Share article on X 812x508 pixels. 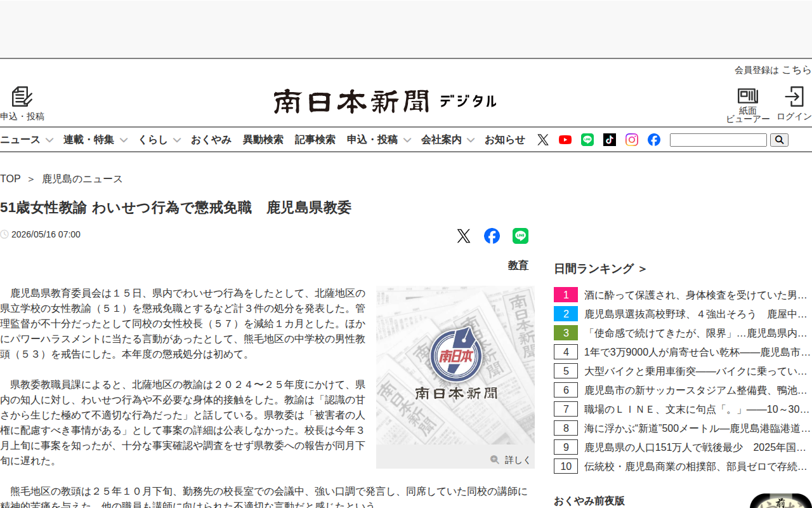click(x=464, y=236)
